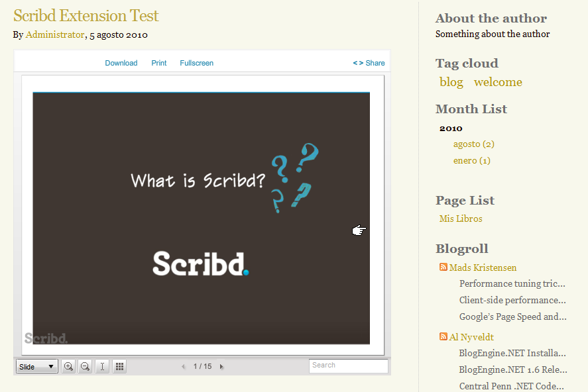588x392 pixels.
Task: Click the What is Scribd slide
Action: click(201, 219)
